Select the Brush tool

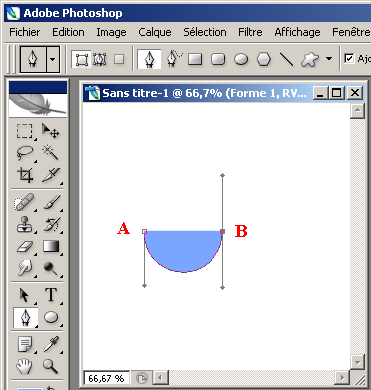point(51,203)
